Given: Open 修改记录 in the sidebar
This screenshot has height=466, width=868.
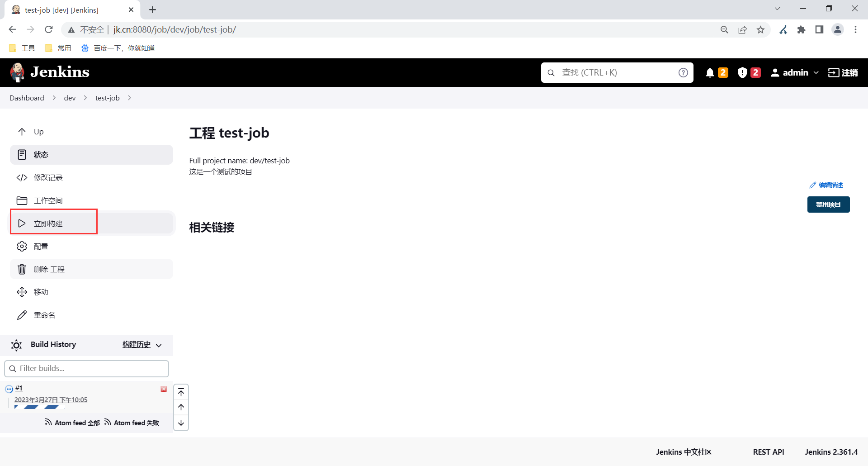Looking at the screenshot, I should click(x=91, y=177).
